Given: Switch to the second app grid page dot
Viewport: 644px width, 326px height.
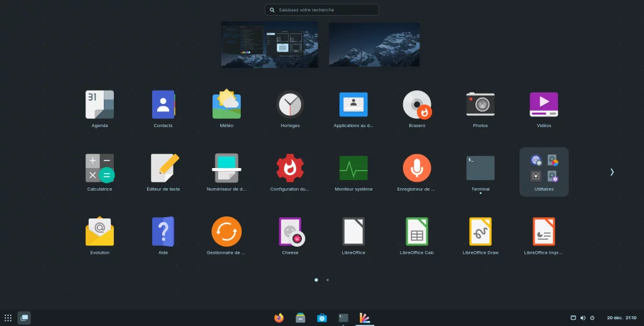Looking at the screenshot, I should click(328, 279).
